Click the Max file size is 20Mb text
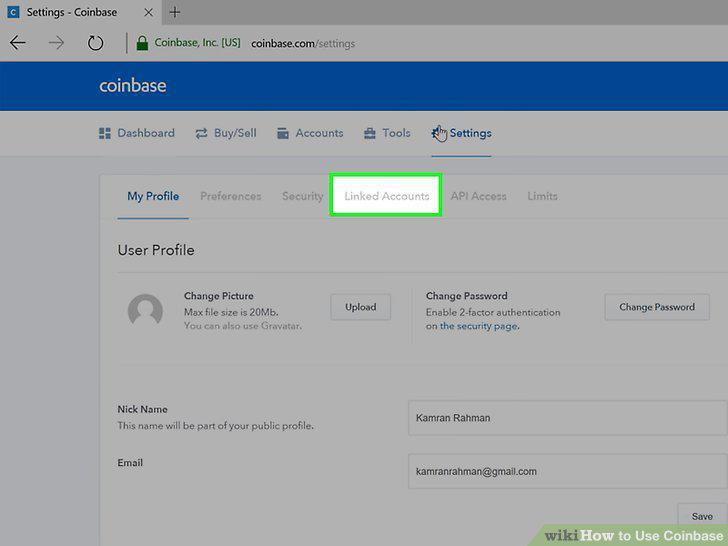The width and height of the screenshot is (728, 546). (x=231, y=312)
